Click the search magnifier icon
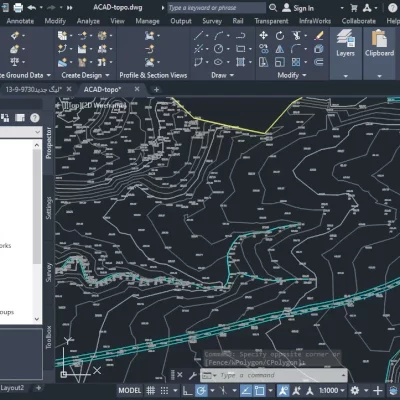This screenshot has width=400, height=400. tap(273, 8)
